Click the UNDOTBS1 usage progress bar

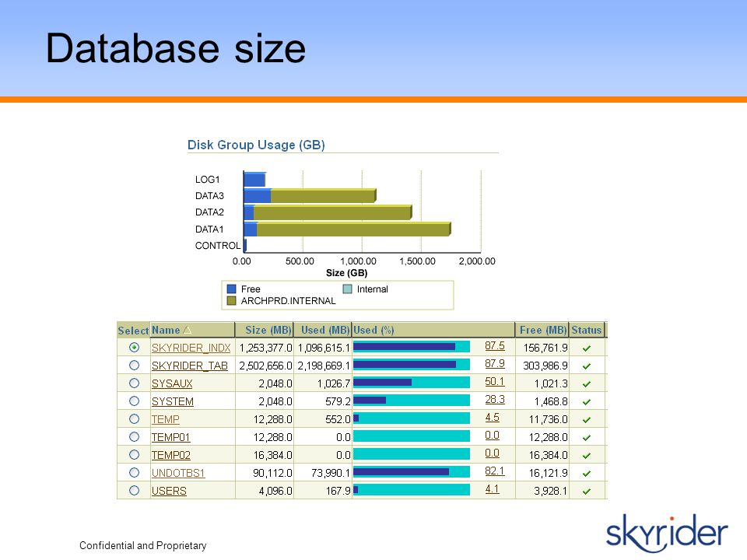tap(412, 472)
